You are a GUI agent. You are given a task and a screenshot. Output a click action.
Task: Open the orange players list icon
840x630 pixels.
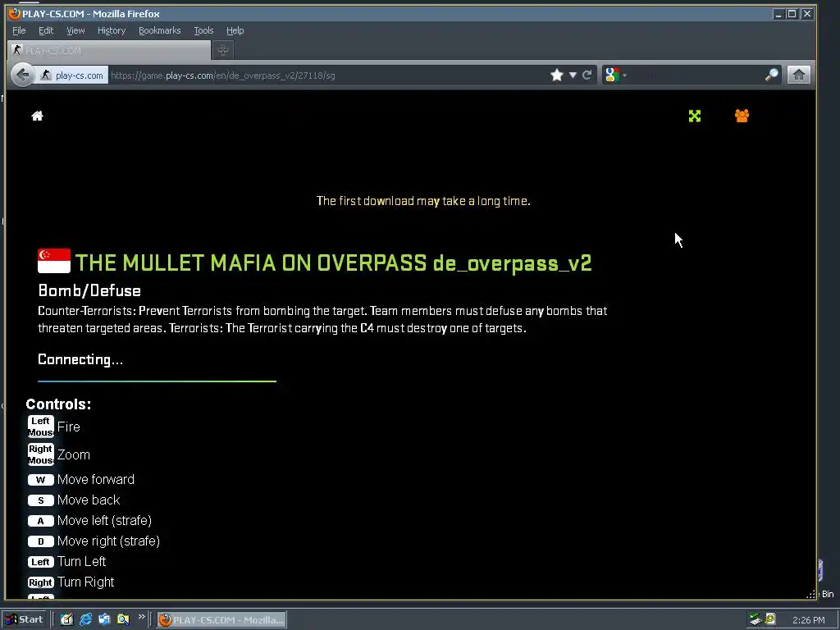pyautogui.click(x=742, y=116)
